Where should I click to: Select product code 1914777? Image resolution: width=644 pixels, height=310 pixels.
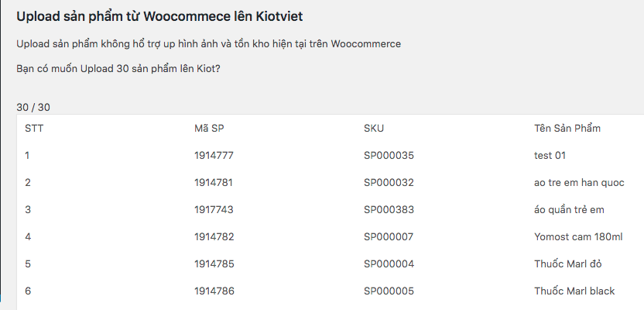coord(214,156)
